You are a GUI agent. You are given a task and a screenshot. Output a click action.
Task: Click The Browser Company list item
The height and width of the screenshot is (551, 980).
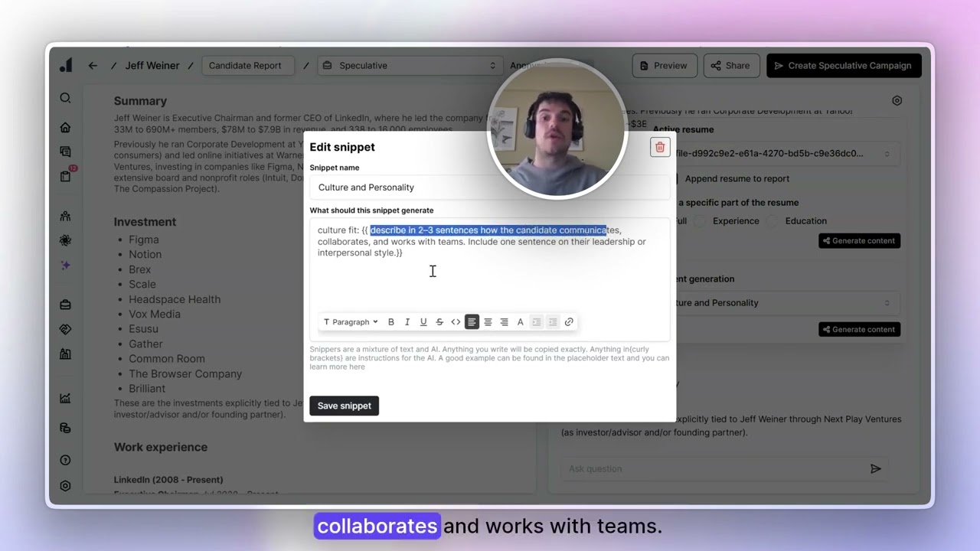pos(185,373)
